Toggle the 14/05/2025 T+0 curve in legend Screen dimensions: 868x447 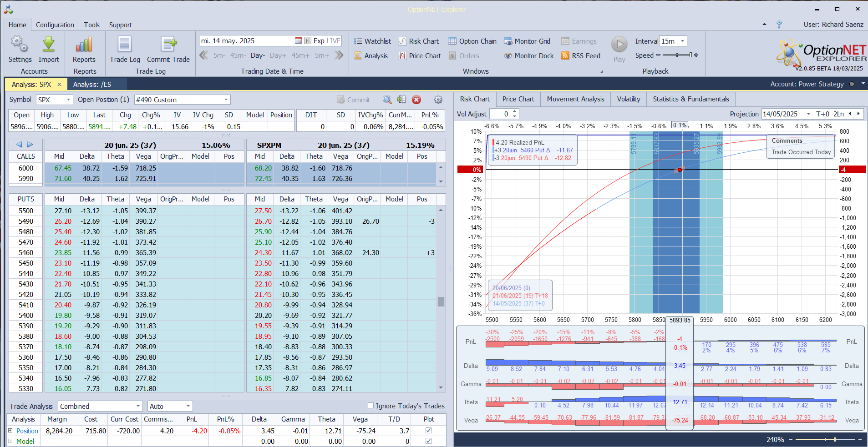tap(518, 303)
